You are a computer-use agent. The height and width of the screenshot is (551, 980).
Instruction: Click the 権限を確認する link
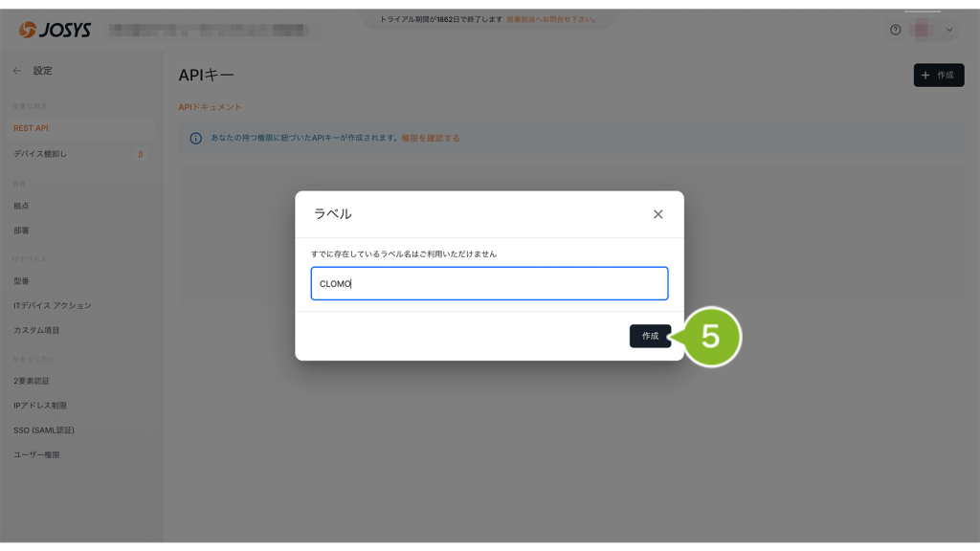[431, 138]
